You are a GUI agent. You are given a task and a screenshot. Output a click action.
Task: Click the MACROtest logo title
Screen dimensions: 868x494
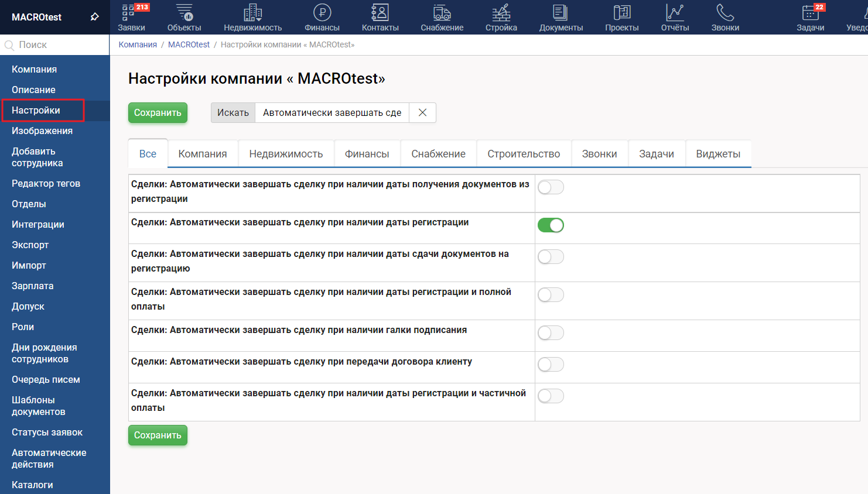[x=36, y=17]
